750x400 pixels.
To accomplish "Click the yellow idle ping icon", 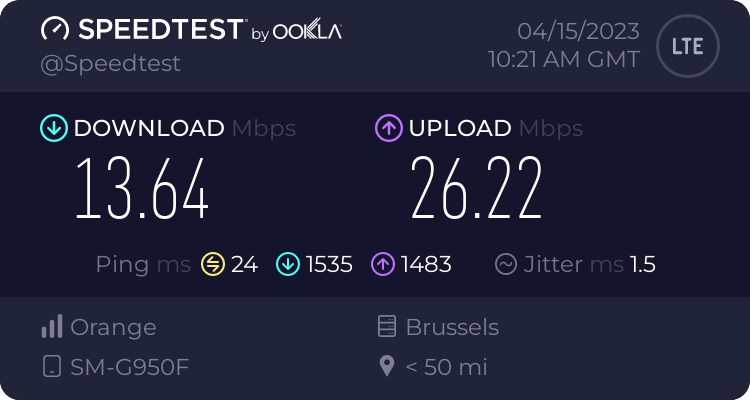I will pyautogui.click(x=212, y=264).
